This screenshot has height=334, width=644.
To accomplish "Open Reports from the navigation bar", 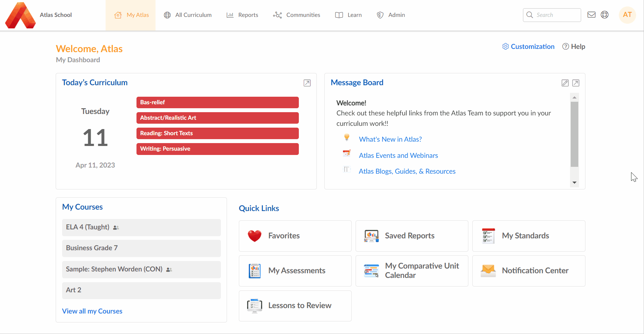I will click(x=242, y=15).
